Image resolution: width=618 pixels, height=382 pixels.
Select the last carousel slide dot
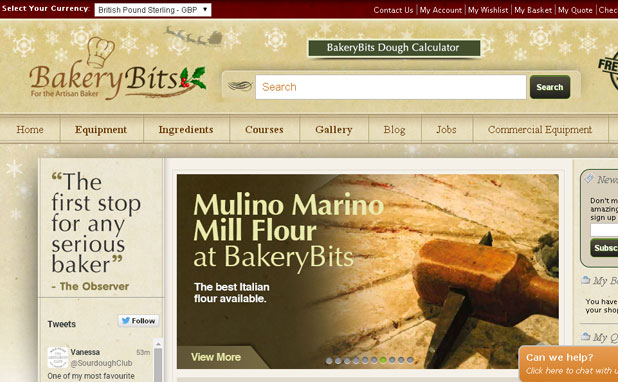point(410,360)
